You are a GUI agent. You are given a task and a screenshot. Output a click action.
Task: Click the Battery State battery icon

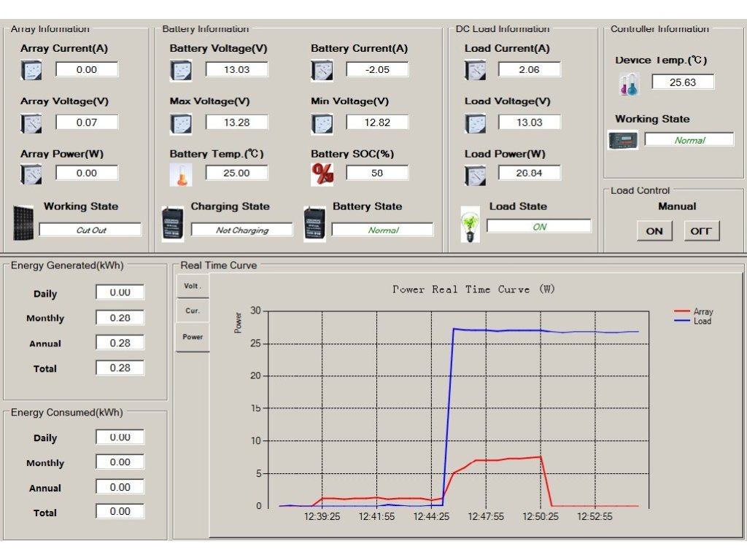(x=314, y=223)
